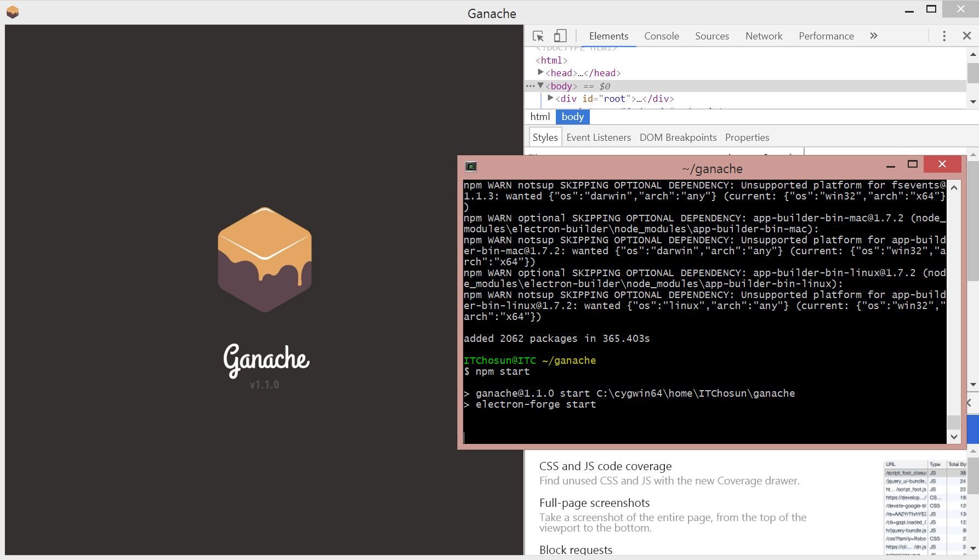Click the html breadcrumb item

540,117
